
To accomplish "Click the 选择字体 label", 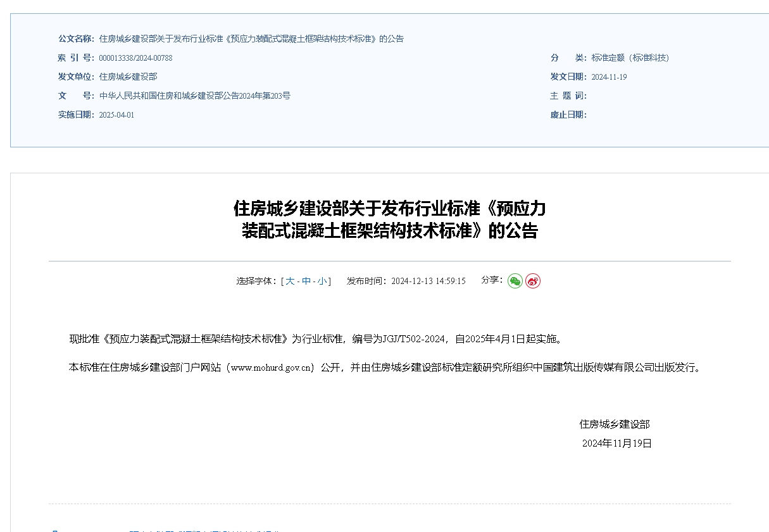I will tap(258, 281).
